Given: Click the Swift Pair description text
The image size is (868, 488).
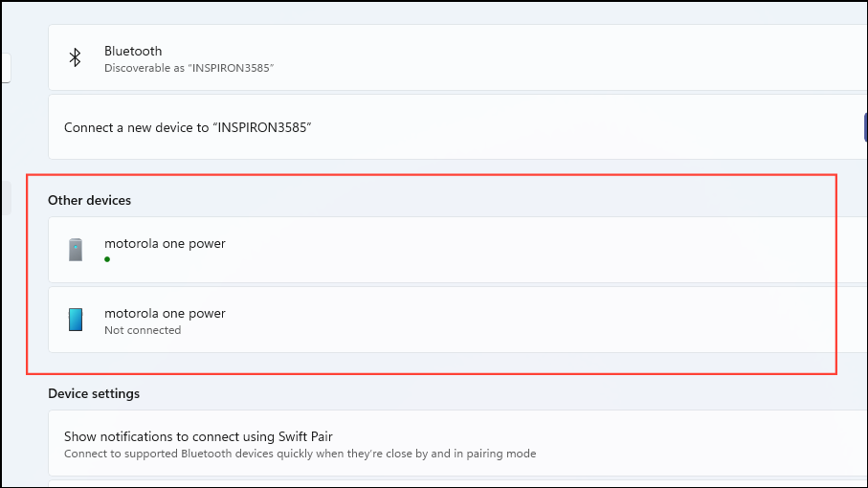Looking at the screenshot, I should (x=300, y=454).
